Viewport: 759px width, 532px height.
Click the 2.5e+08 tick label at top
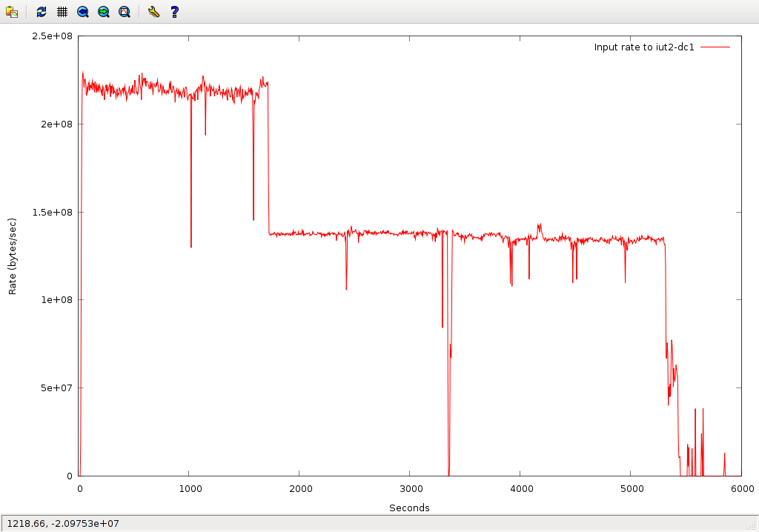pos(55,36)
